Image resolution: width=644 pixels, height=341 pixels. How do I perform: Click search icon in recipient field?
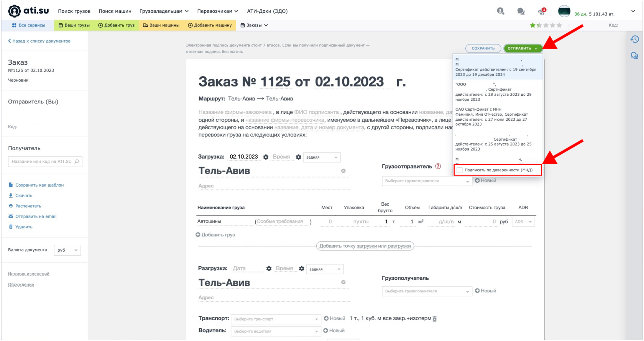[77, 162]
